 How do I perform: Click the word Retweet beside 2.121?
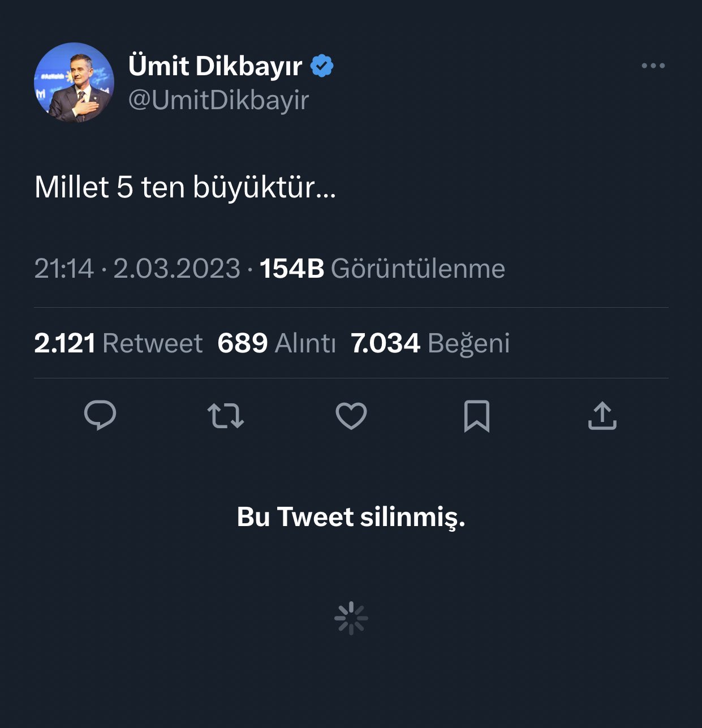153,343
